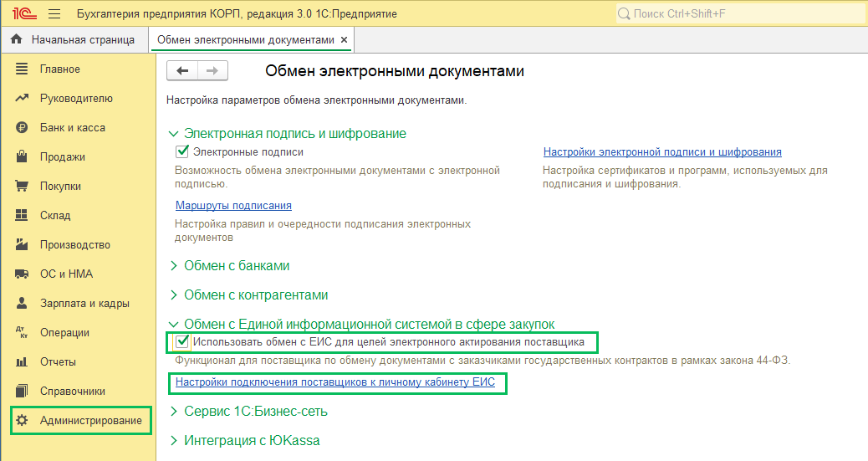Click the Покупки cart icon
The image size is (868, 461).
[22, 186]
